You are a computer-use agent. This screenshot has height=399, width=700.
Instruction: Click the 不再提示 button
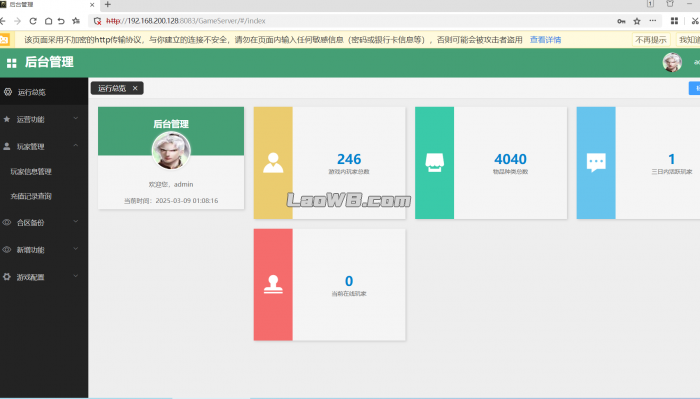tap(651, 40)
